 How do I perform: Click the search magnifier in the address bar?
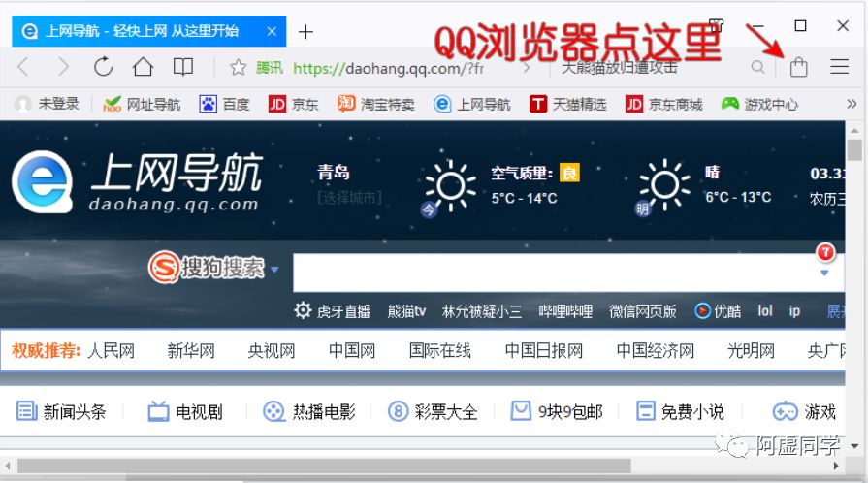coord(757,68)
